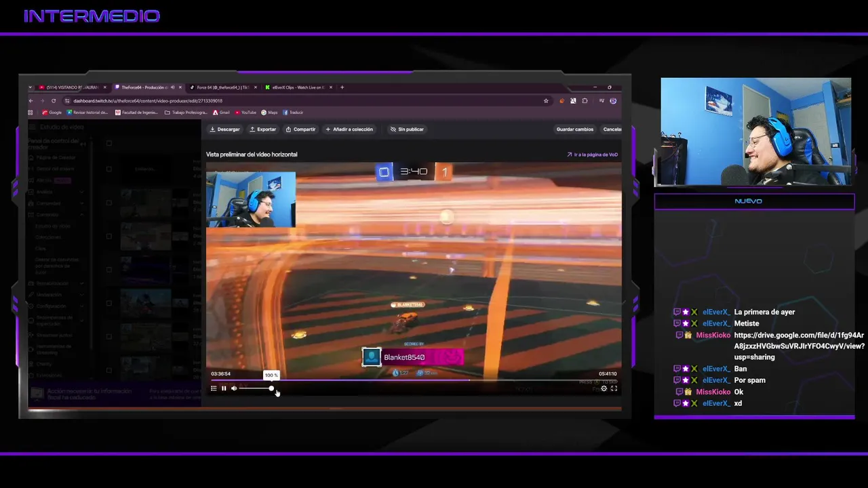Follow the Ir a la página de VoD link

click(592, 155)
